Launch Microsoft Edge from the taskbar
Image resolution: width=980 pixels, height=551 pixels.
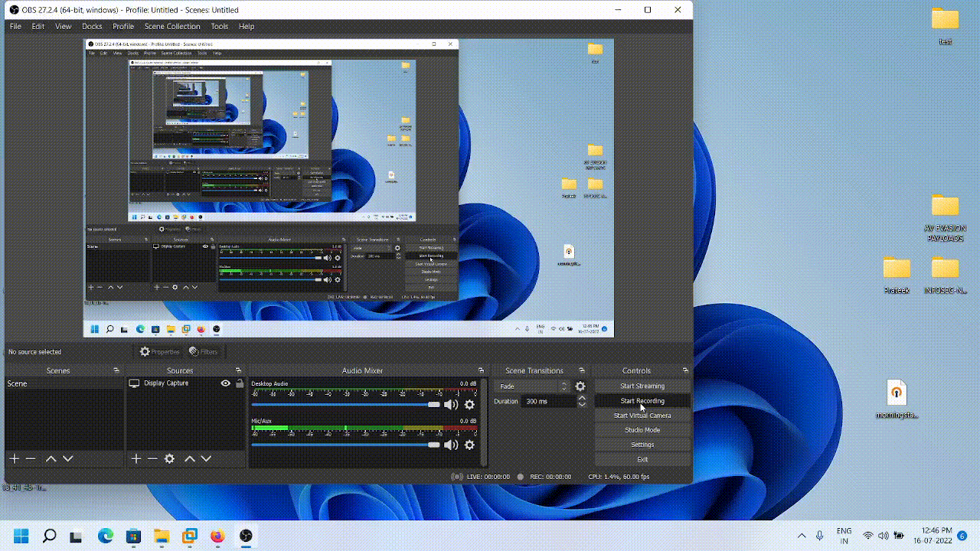[106, 536]
